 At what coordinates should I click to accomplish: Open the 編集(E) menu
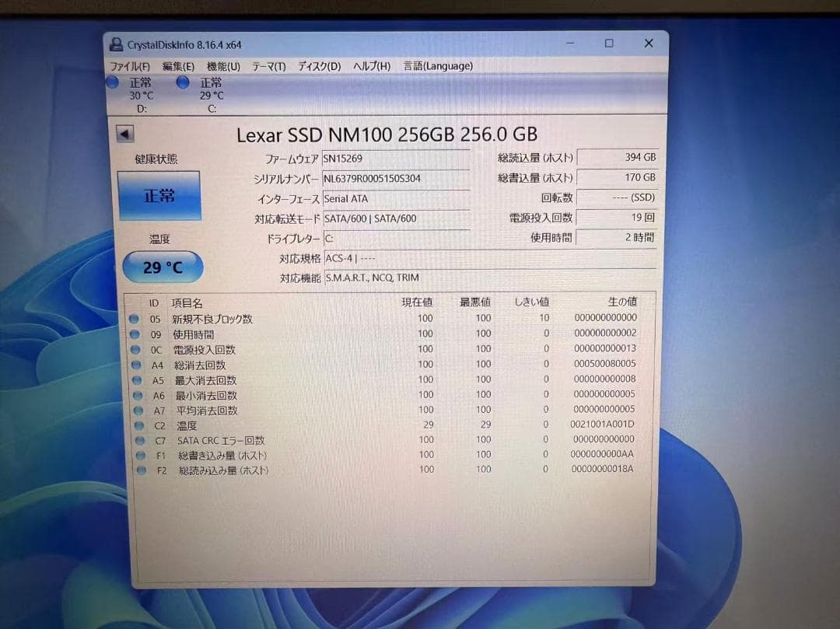178,66
